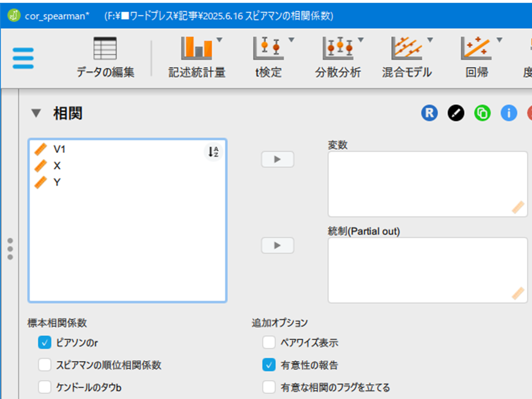Select variable Y in the list
Viewport: 532px width, 399px height.
(127, 182)
